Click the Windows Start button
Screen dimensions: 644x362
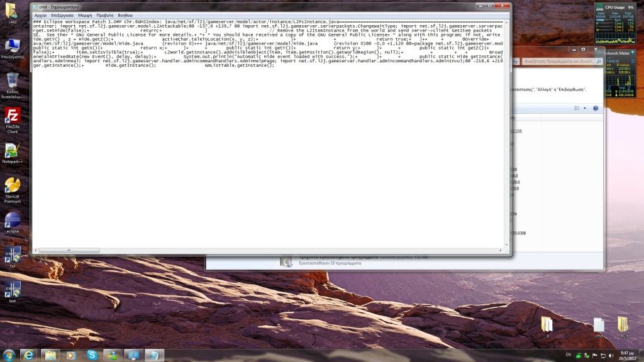(x=9, y=355)
